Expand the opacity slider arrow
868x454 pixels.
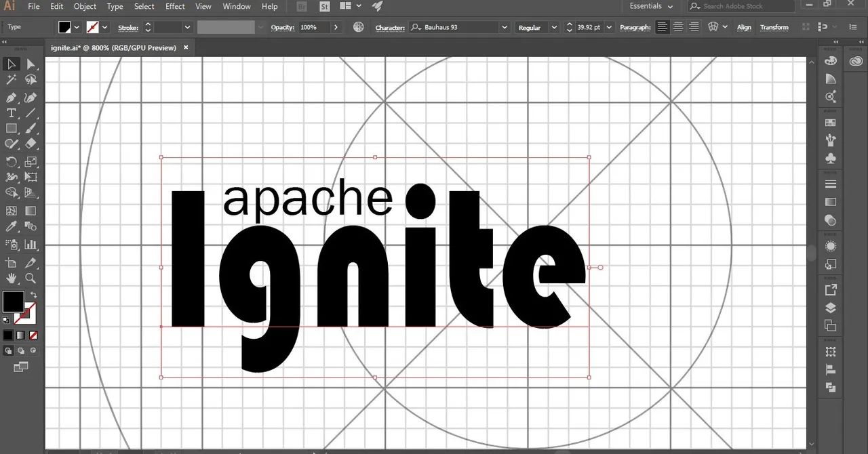(336, 27)
